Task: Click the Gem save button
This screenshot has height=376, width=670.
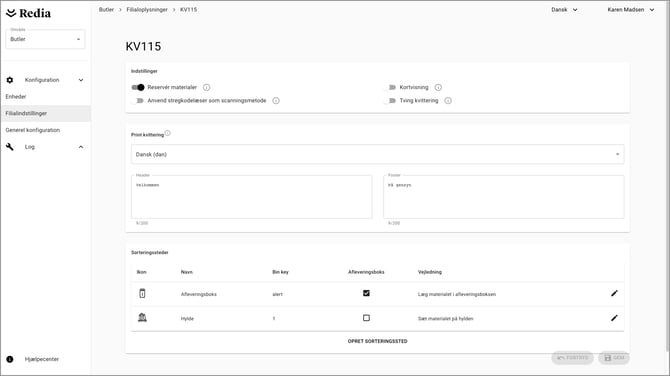Action: click(614, 358)
